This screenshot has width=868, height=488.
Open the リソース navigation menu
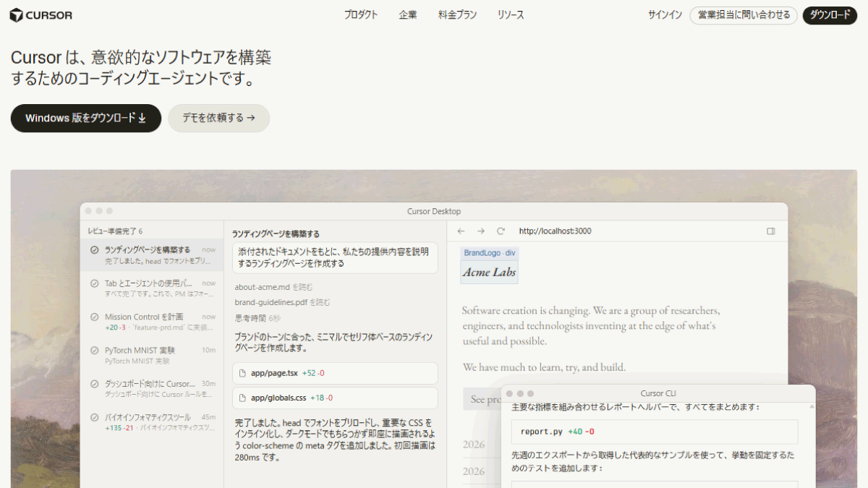click(x=511, y=15)
